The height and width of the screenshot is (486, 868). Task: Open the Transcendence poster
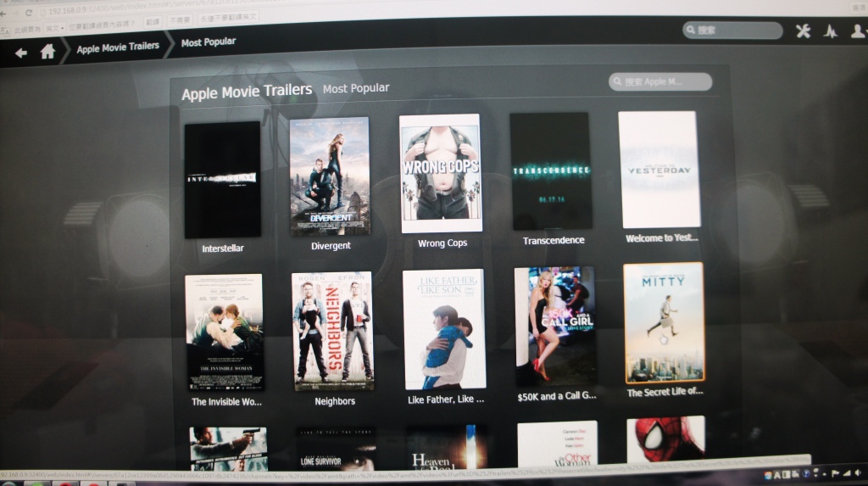[551, 170]
